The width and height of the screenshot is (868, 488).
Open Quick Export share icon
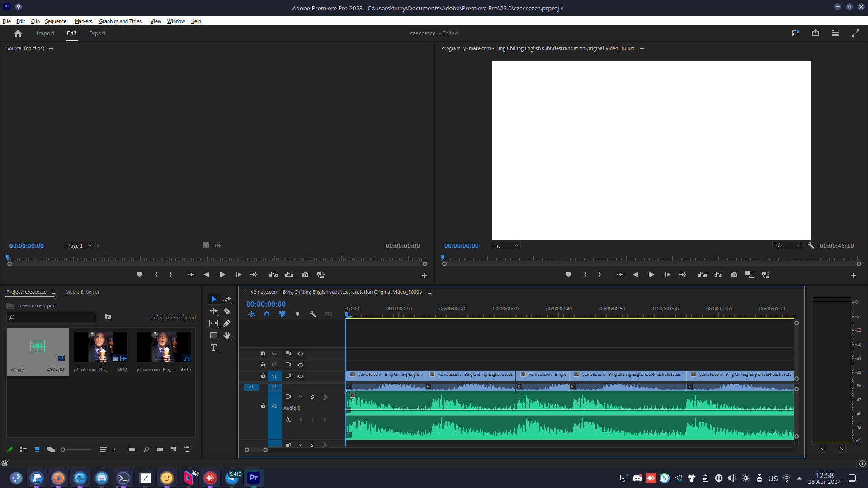click(816, 33)
